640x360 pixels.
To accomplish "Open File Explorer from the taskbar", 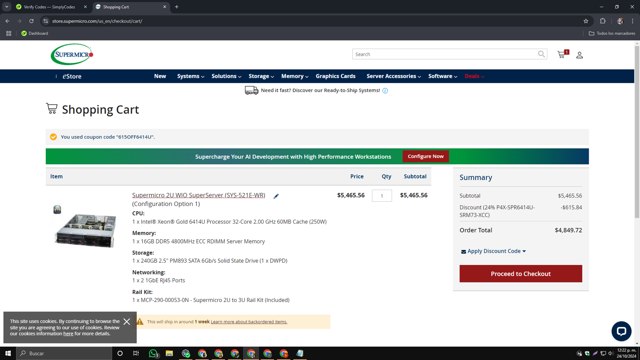I will (169, 353).
